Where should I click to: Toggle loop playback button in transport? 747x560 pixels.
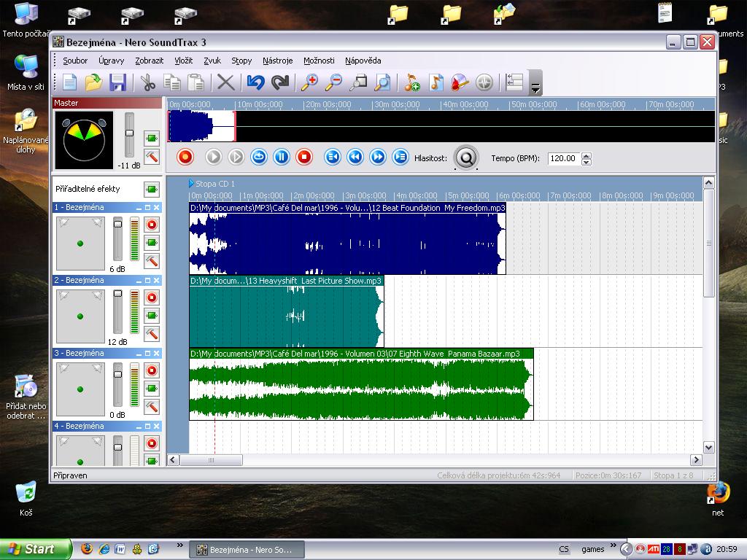pos(259,157)
